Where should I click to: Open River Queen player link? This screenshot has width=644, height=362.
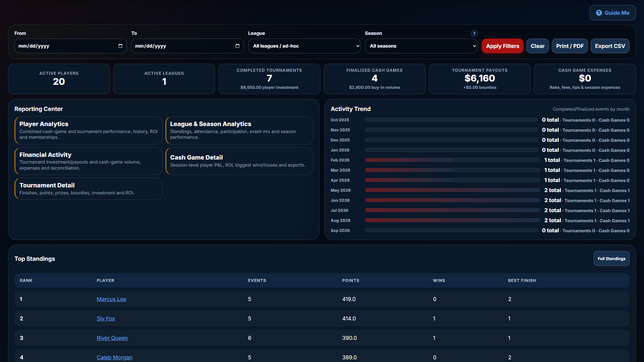pyautogui.click(x=112, y=338)
